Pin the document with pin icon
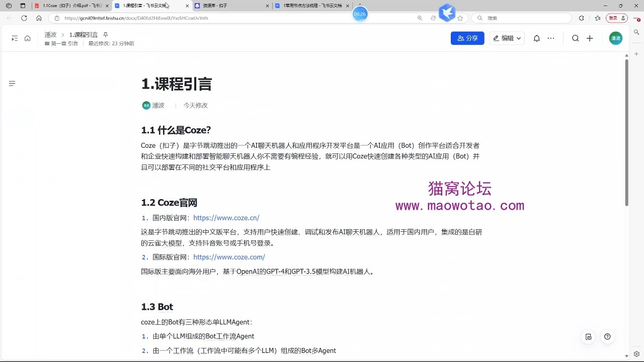This screenshot has width=644, height=362. click(x=106, y=35)
